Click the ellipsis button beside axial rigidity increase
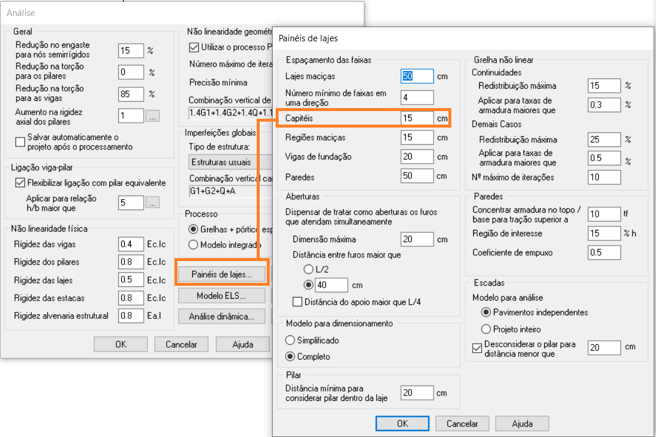 pos(152,117)
